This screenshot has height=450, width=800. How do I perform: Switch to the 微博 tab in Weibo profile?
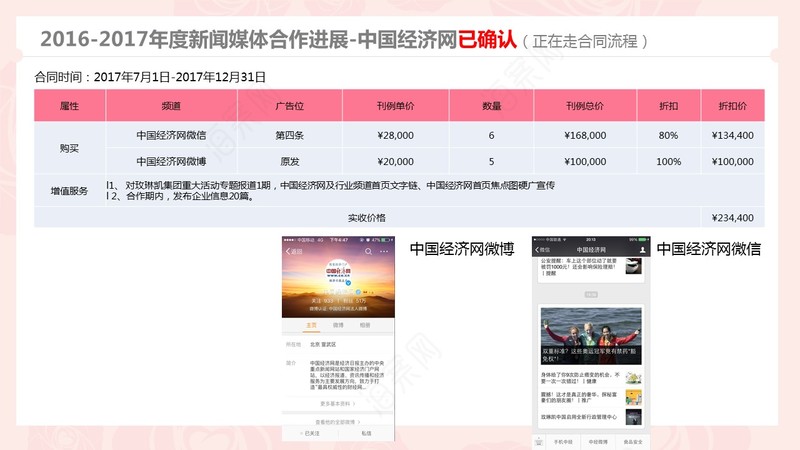[x=338, y=325]
